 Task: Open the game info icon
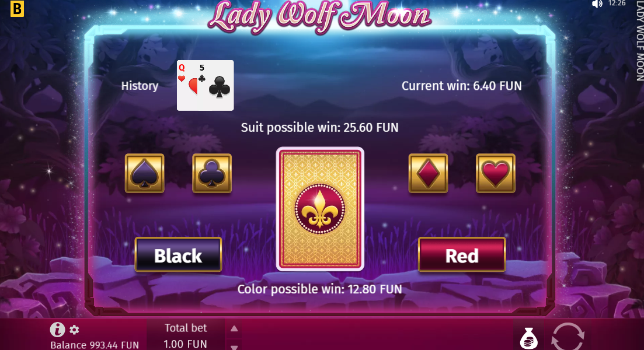click(x=57, y=329)
